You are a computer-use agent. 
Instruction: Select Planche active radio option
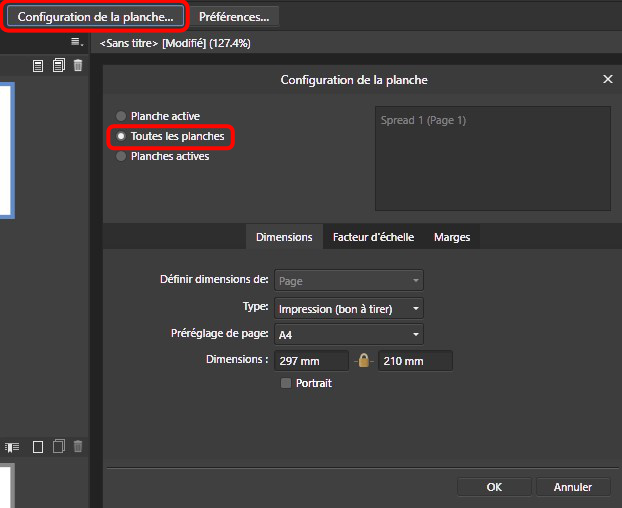pyautogui.click(x=157, y=116)
